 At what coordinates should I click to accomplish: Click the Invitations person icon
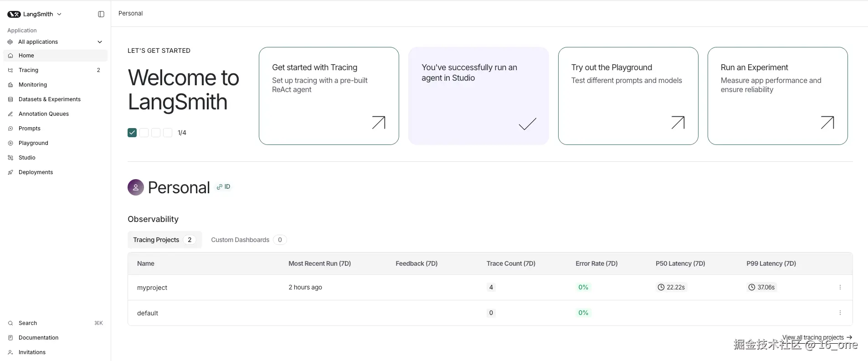tap(10, 352)
